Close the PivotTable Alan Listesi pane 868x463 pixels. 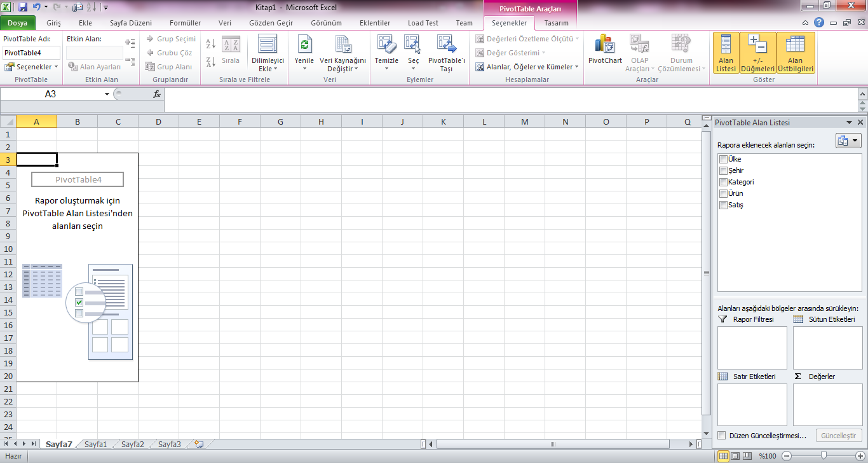860,122
